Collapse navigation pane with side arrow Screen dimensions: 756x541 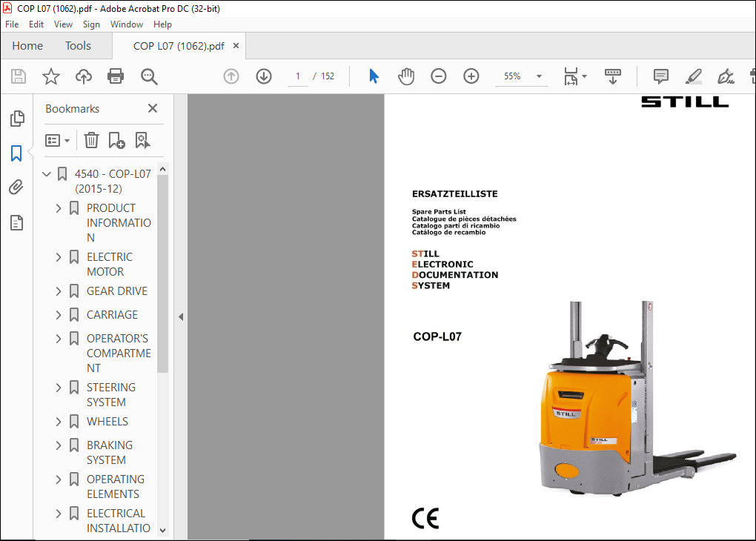point(181,316)
